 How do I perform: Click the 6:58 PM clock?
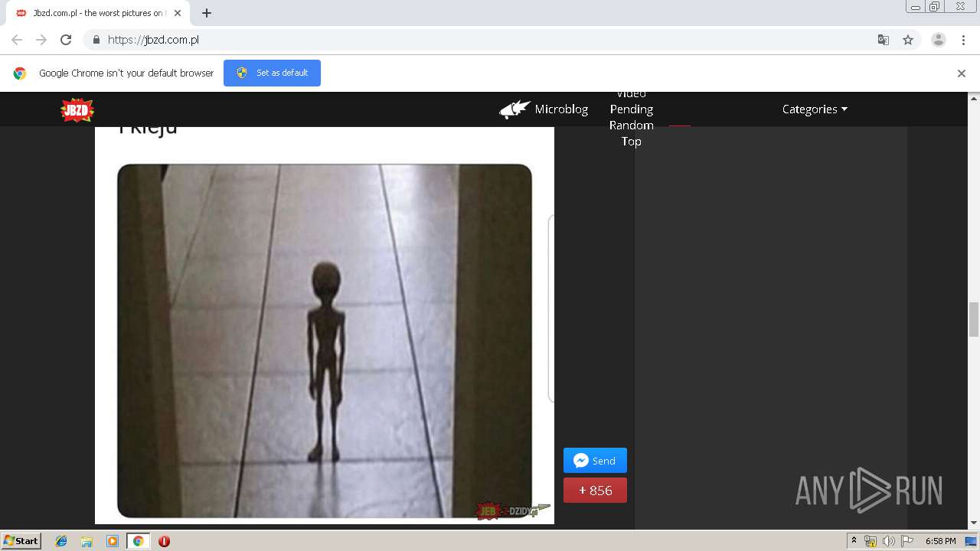click(x=940, y=541)
